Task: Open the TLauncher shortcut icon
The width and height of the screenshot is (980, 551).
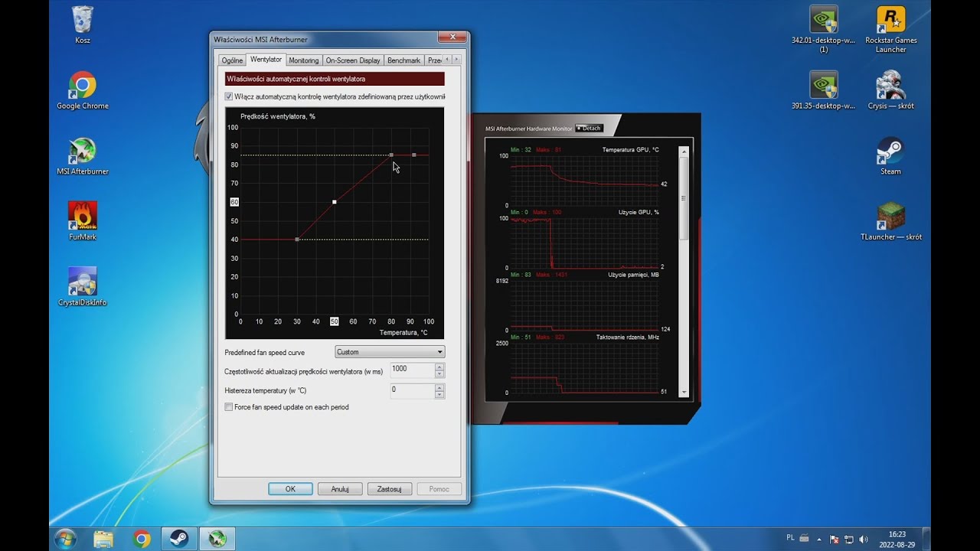Action: click(890, 220)
